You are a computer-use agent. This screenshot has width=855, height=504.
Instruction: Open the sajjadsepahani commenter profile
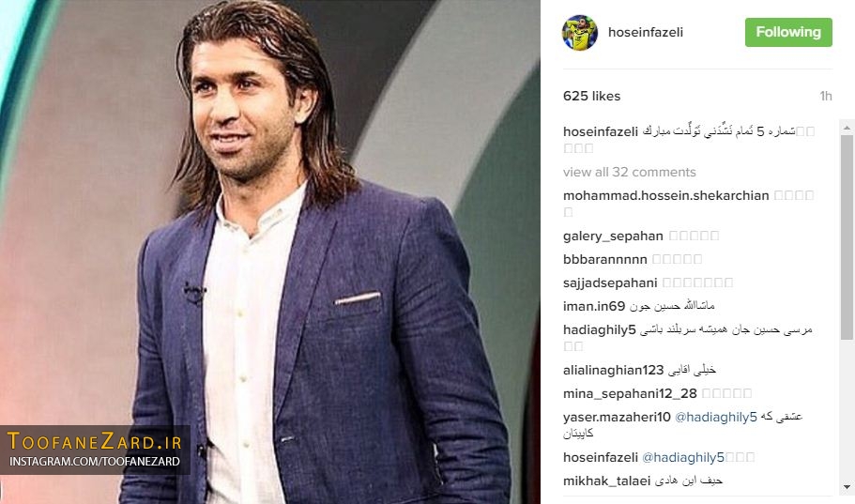click(610, 283)
